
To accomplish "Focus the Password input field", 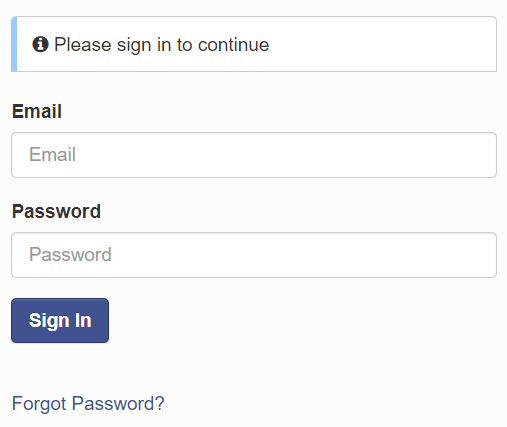I will 254,255.
